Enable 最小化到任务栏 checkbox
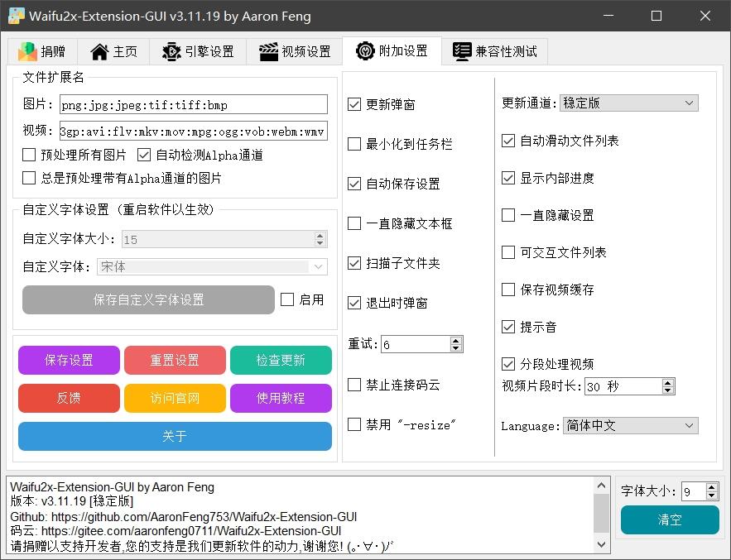Viewport: 731px width, 560px height. 354,144
